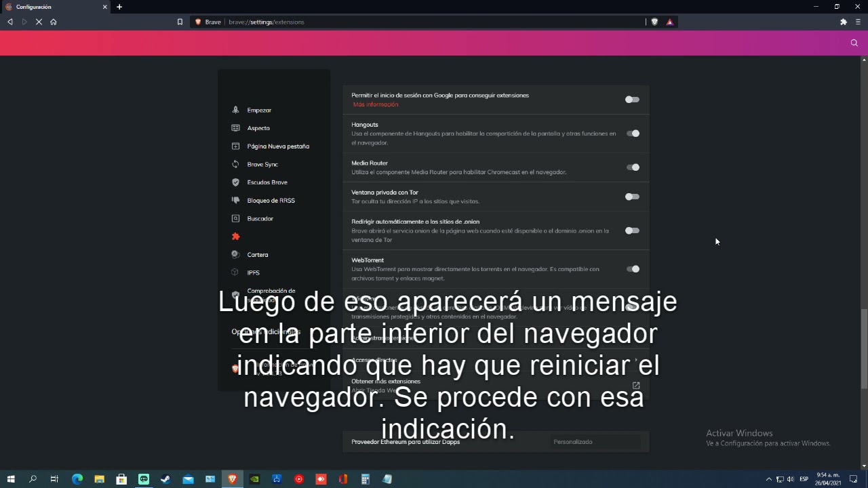This screenshot has width=868, height=488.
Task: Click the Más información link
Action: 376,104
